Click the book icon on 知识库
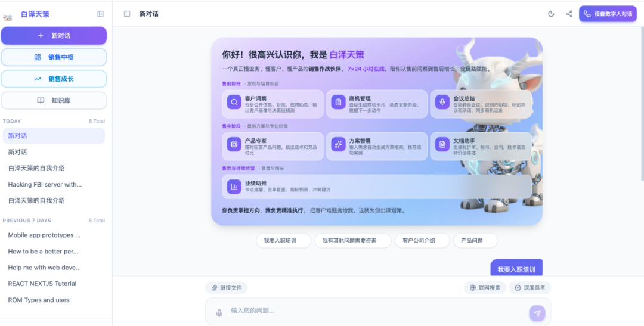Image resolution: width=644 pixels, height=326 pixels. click(x=41, y=100)
